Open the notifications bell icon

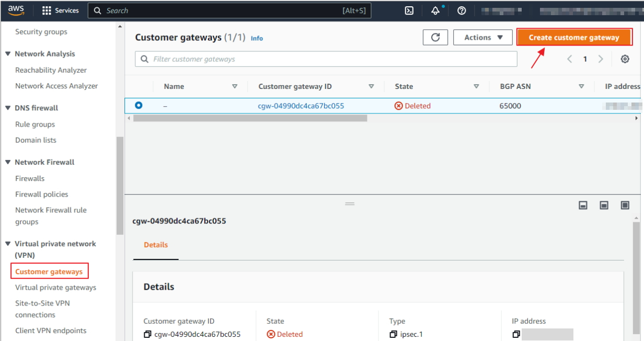coord(435,10)
